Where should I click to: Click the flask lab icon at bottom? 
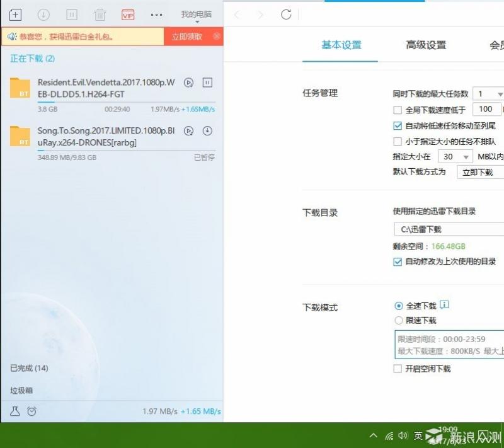coord(14,411)
